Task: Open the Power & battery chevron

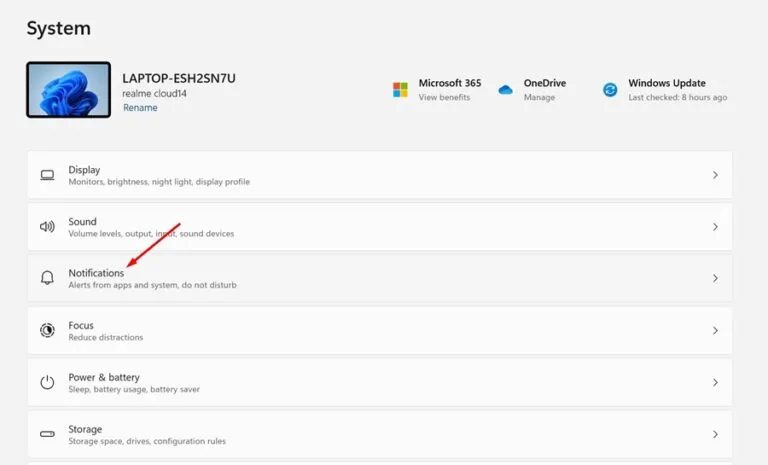Action: coord(715,382)
